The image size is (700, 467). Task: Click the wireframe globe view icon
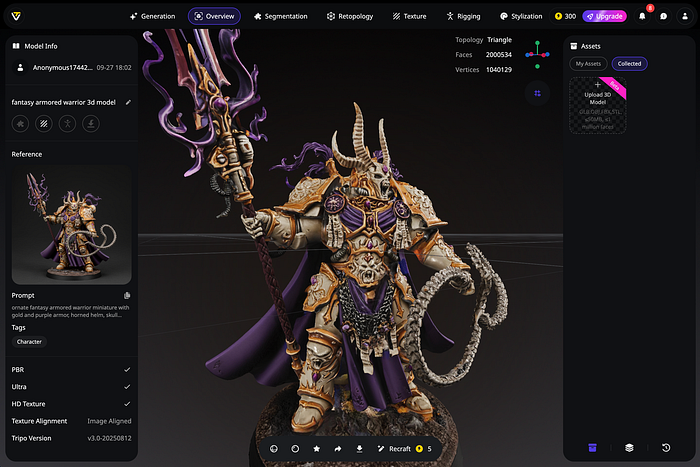[x=274, y=449]
